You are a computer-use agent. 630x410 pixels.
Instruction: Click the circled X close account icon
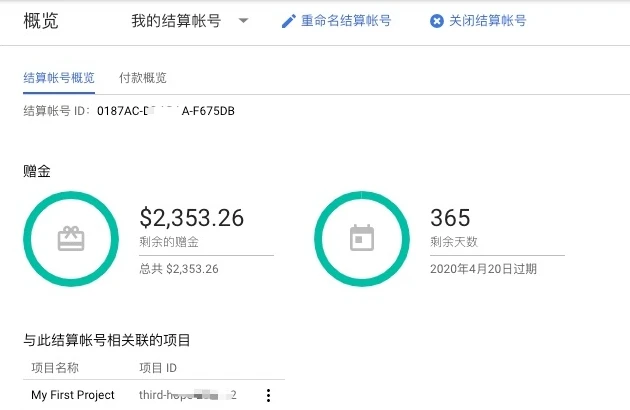point(436,21)
